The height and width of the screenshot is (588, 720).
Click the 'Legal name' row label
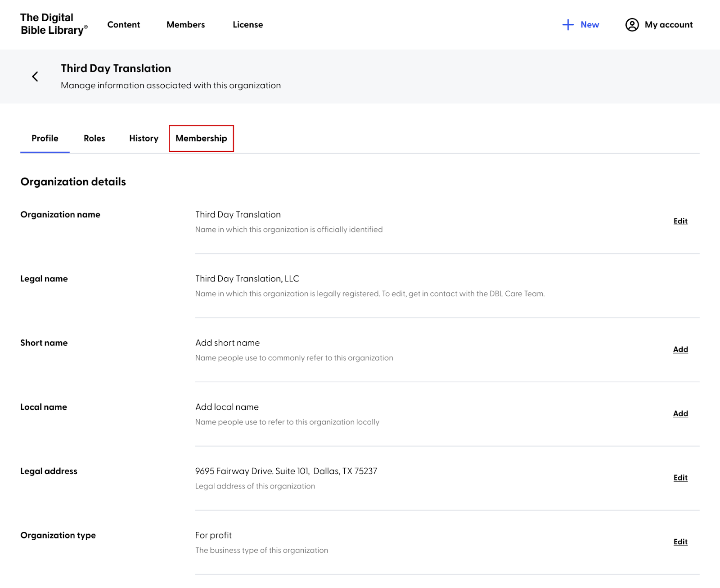tap(44, 279)
